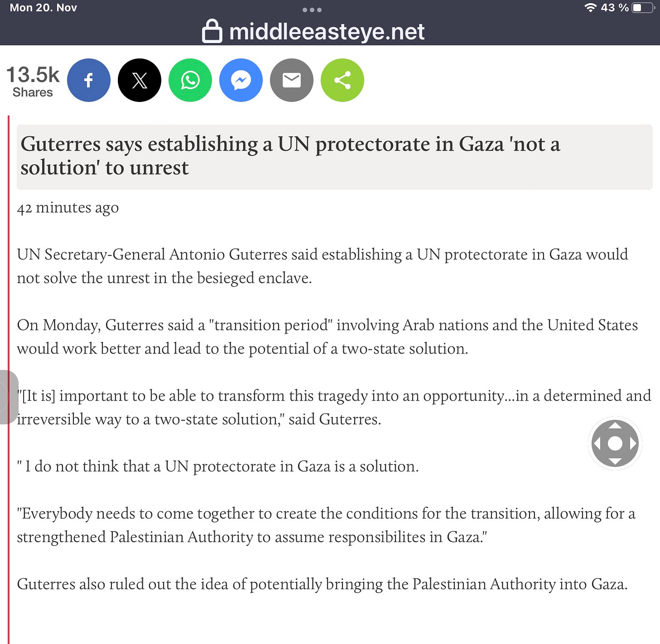660x644 pixels.
Task: Email the article using the envelope icon
Action: point(292,80)
